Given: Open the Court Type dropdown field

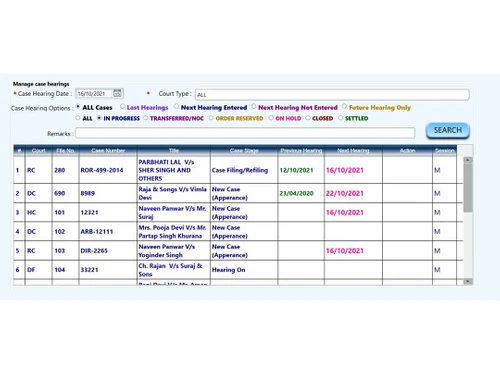Looking at the screenshot, I should [332, 95].
